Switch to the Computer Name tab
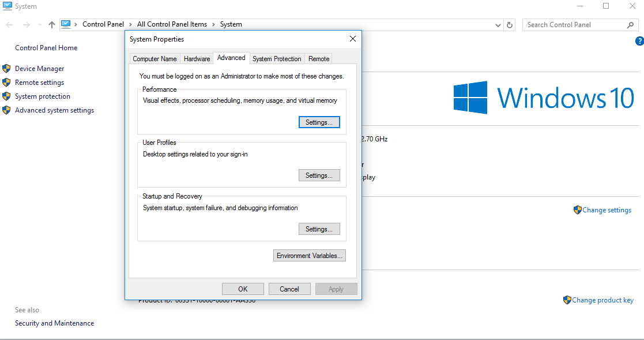 tap(155, 59)
